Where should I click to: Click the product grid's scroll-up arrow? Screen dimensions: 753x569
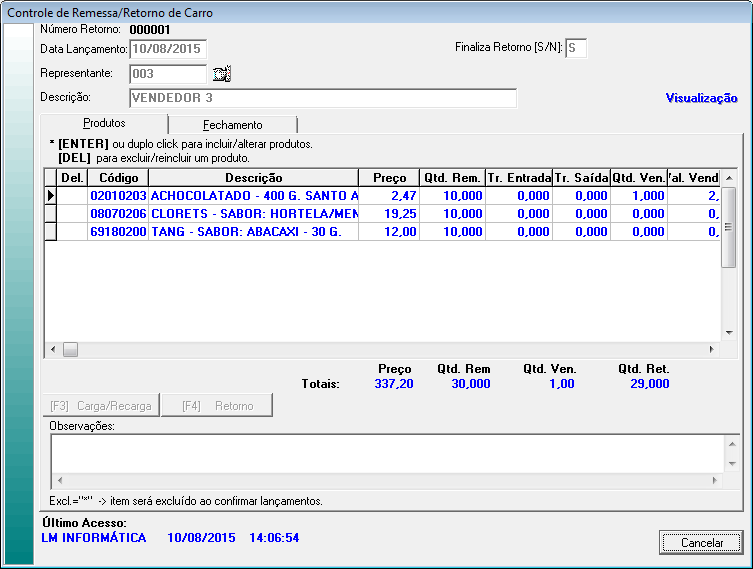click(729, 177)
